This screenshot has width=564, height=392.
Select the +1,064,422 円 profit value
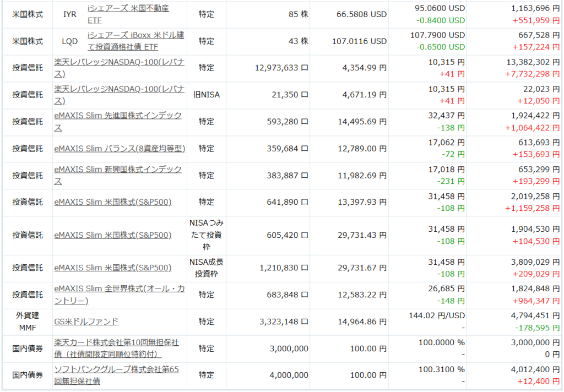pyautogui.click(x=533, y=128)
